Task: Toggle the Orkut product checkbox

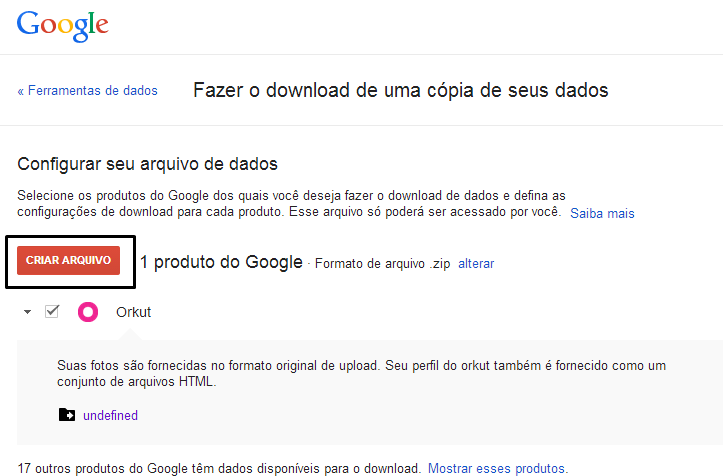Action: tap(52, 311)
